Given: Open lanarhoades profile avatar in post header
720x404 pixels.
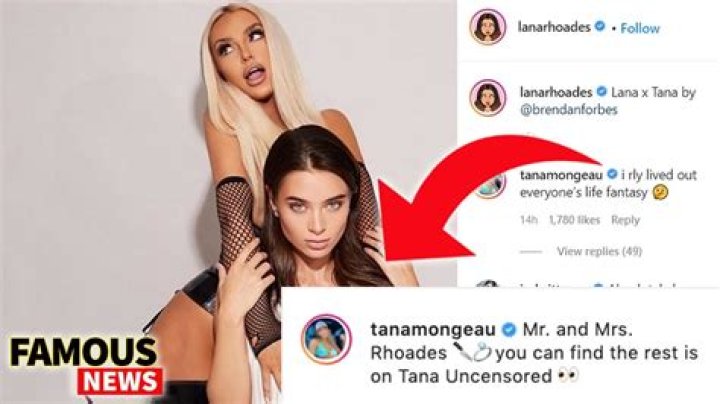Looking at the screenshot, I should (x=488, y=27).
